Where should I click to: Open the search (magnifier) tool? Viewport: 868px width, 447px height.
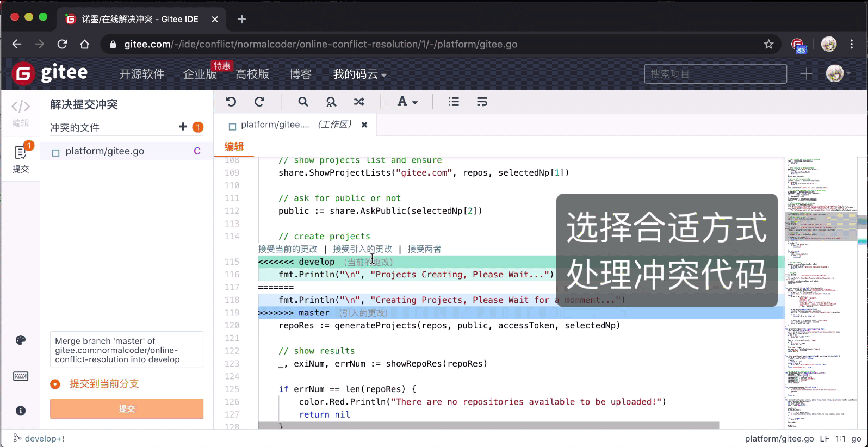pos(303,102)
